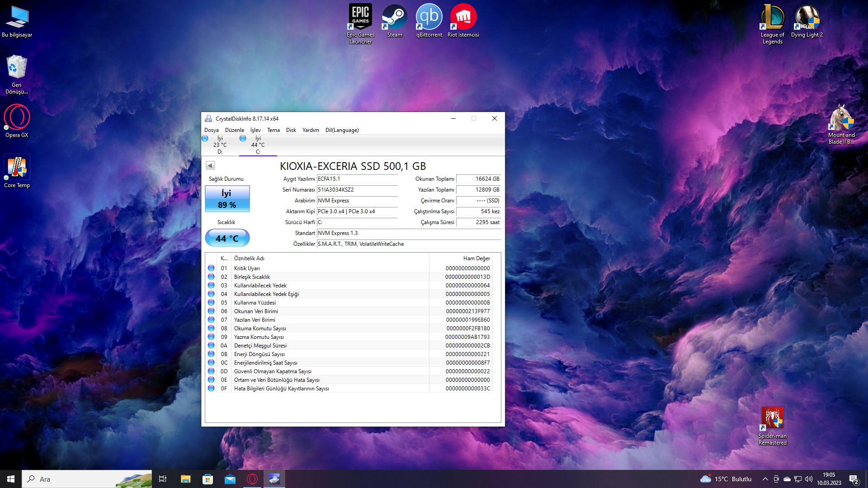
Task: Select the Güvenli Olmayan Kapatma Sayısı row
Action: (349, 371)
